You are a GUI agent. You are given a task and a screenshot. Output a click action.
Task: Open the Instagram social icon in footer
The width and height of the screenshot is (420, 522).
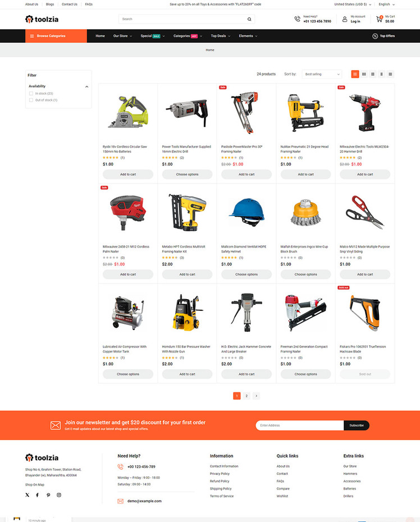click(59, 495)
